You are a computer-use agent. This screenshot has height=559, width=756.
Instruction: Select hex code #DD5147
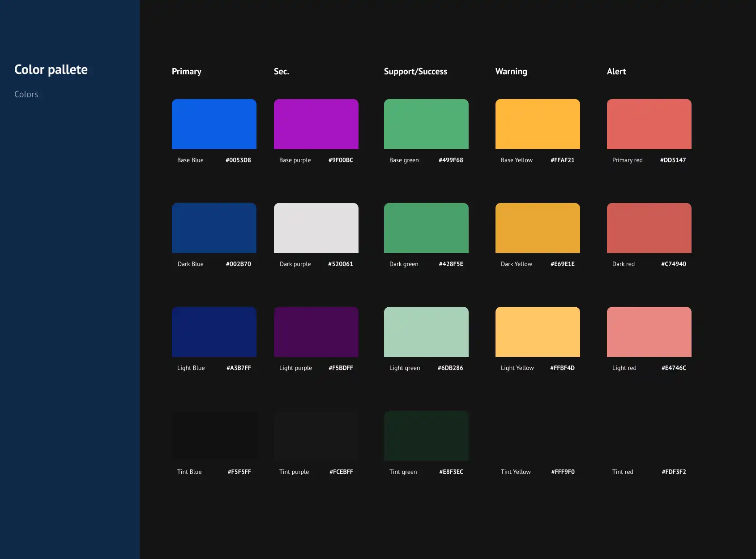pos(673,160)
